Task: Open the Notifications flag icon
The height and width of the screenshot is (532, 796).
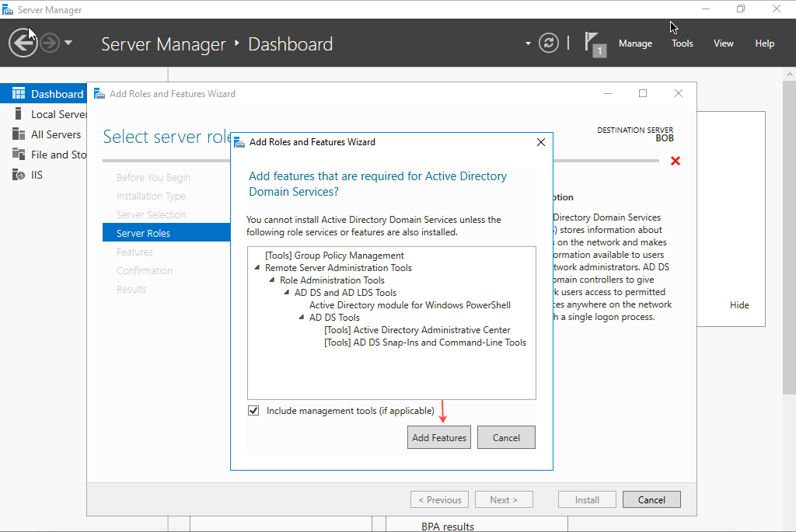Action: [x=595, y=44]
